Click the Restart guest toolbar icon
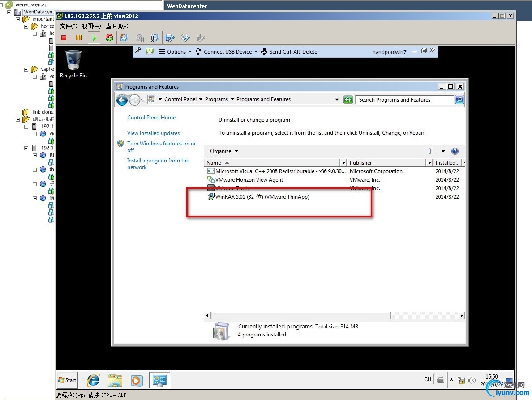 coord(109,38)
